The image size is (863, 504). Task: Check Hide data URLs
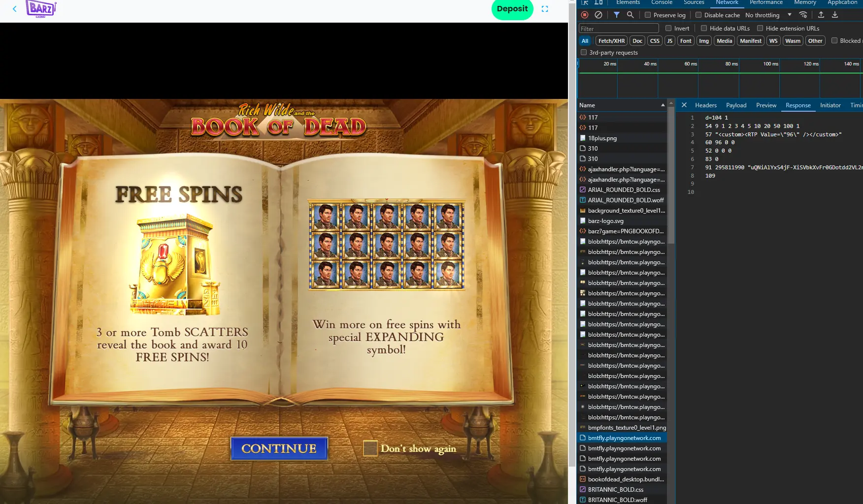(x=704, y=28)
